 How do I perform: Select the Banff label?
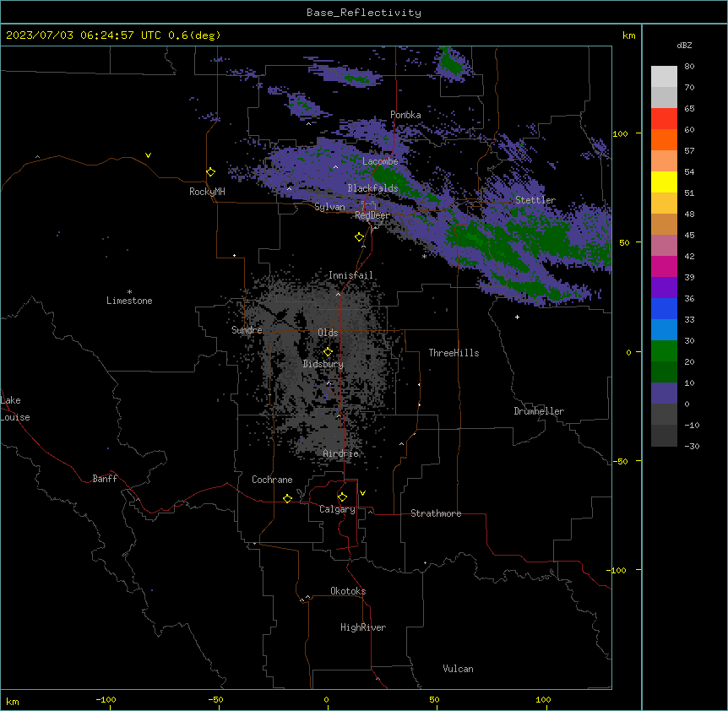pos(105,479)
